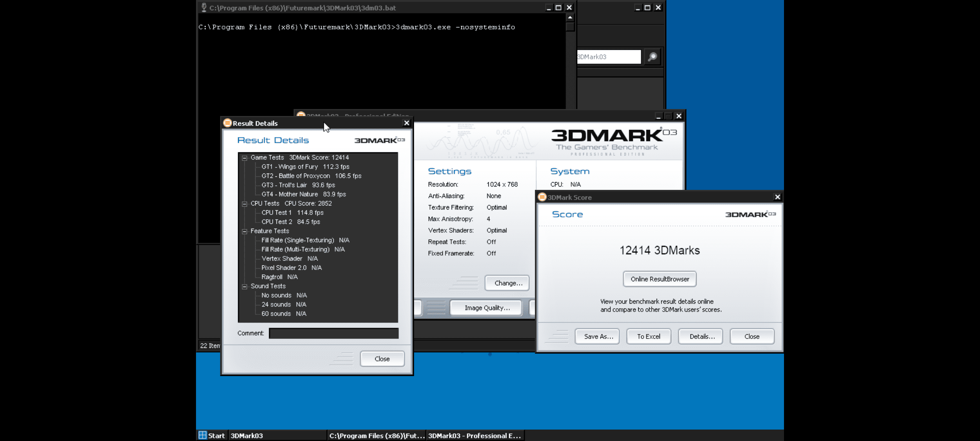
Task: Collapse the Feature Tests tree node
Action: point(245,232)
